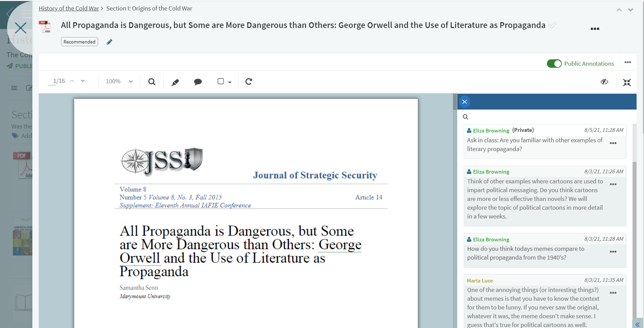
Task: Go to next page with down chevron
Action: [83, 81]
